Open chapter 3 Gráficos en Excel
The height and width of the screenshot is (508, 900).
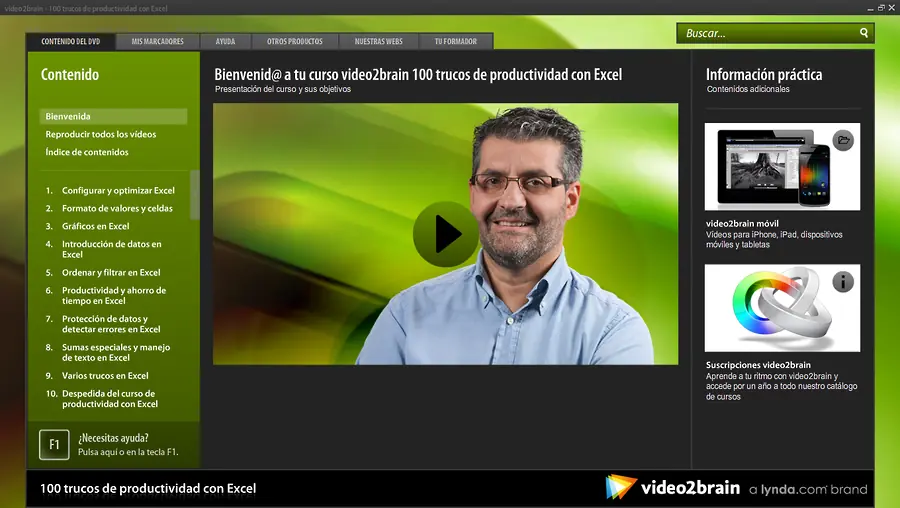click(88, 226)
